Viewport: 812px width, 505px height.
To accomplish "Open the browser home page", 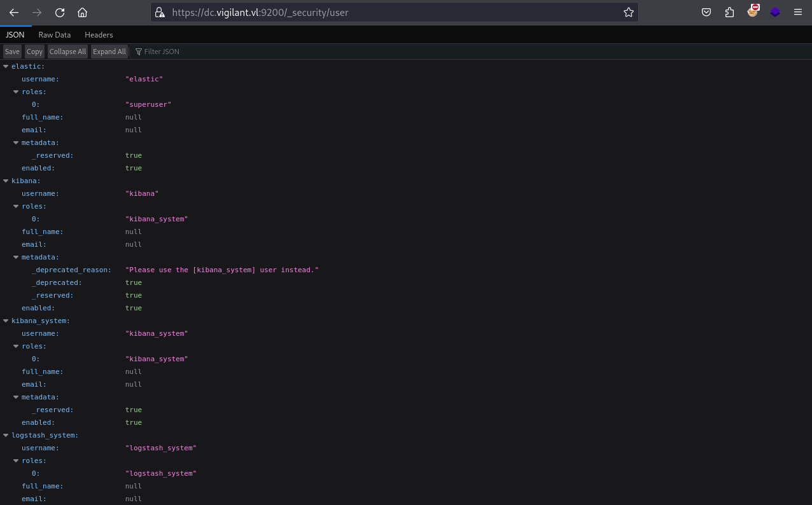I will 82,12.
